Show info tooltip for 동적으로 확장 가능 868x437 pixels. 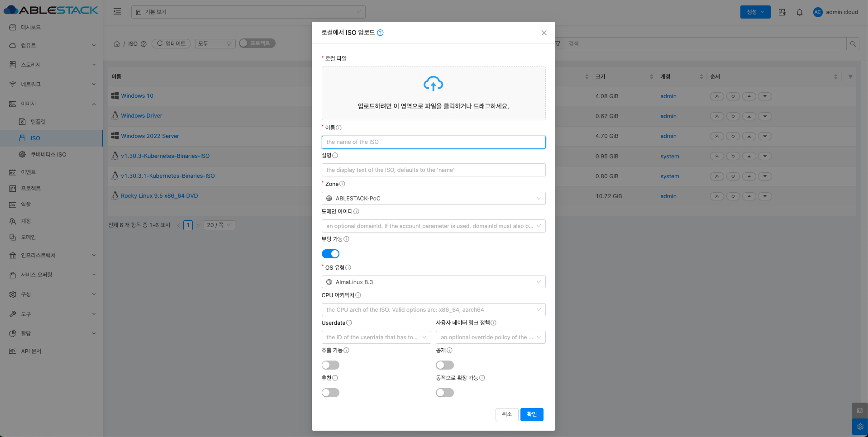pyautogui.click(x=482, y=378)
